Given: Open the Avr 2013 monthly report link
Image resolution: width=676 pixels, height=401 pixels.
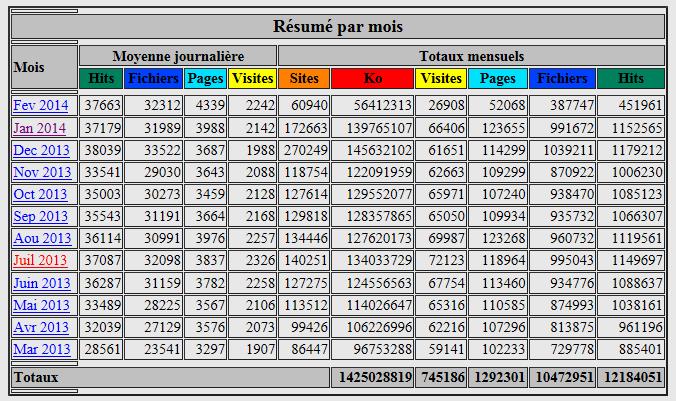Looking at the screenshot, I should (41, 327).
